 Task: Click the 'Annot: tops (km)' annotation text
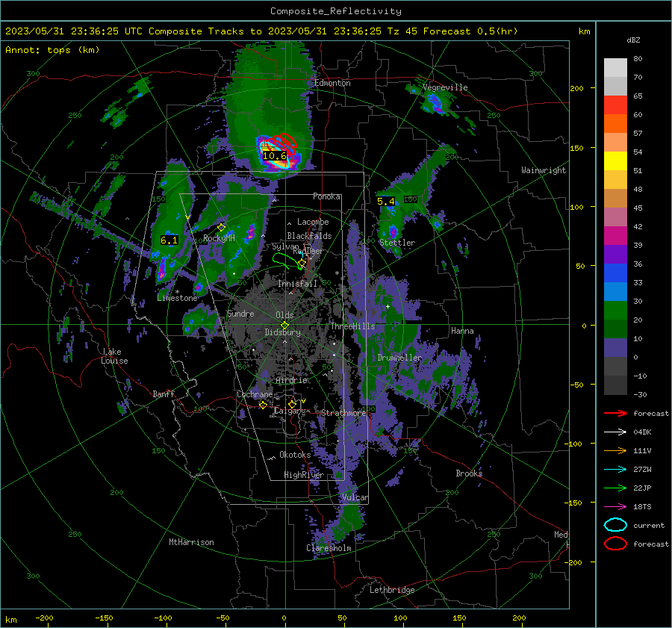[x=52, y=50]
